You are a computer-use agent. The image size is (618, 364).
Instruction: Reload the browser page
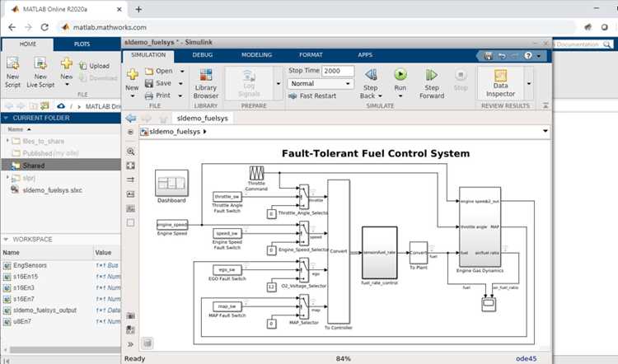point(44,27)
